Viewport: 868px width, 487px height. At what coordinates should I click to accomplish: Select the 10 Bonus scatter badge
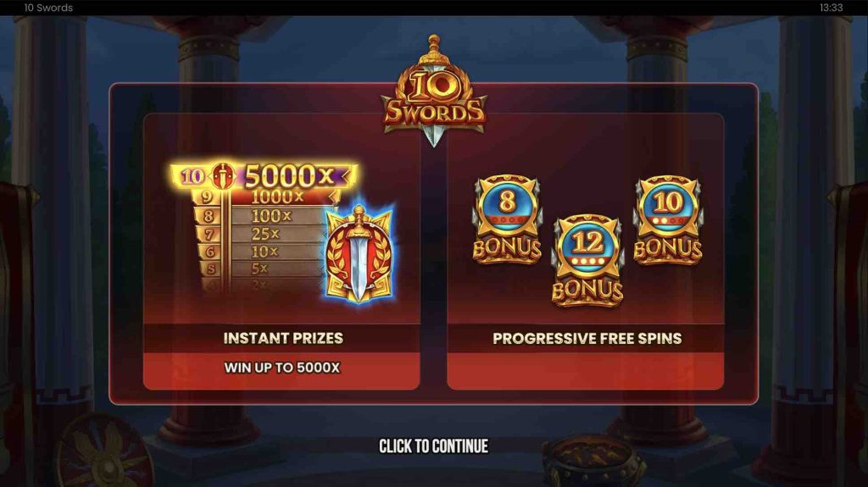(x=668, y=220)
